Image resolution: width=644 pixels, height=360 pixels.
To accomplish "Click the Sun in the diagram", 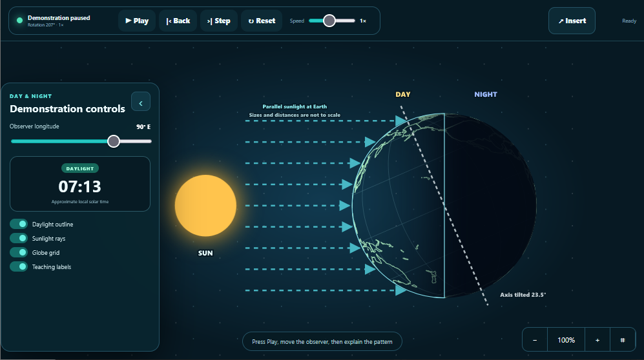I will click(205, 205).
